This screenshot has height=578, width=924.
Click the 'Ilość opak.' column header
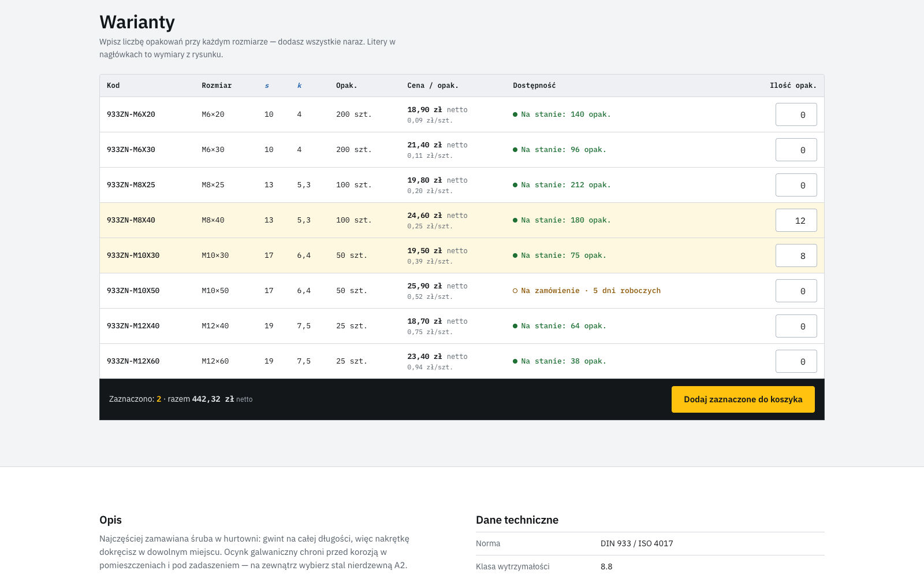pyautogui.click(x=793, y=86)
